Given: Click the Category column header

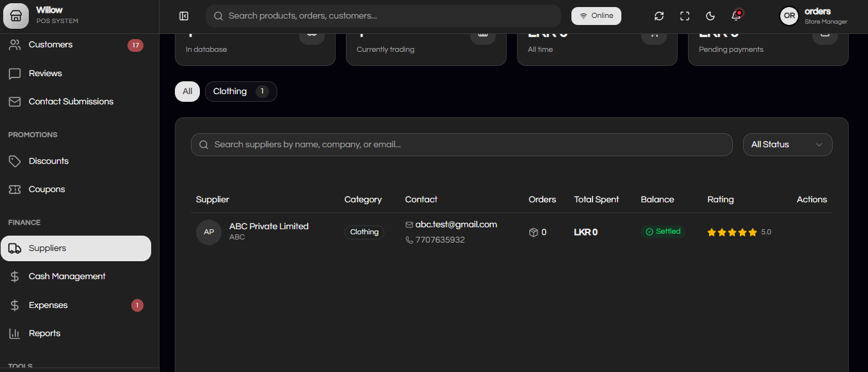Looking at the screenshot, I should tap(363, 200).
